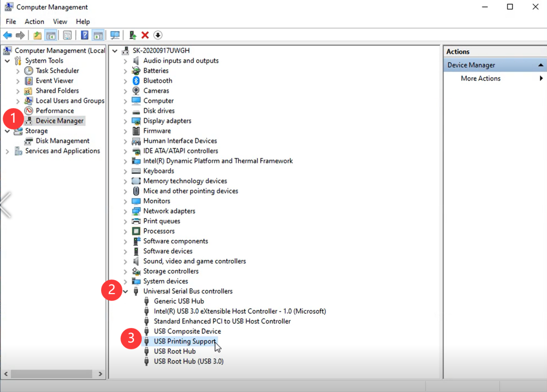Click the Firmware category icon

[x=136, y=131]
